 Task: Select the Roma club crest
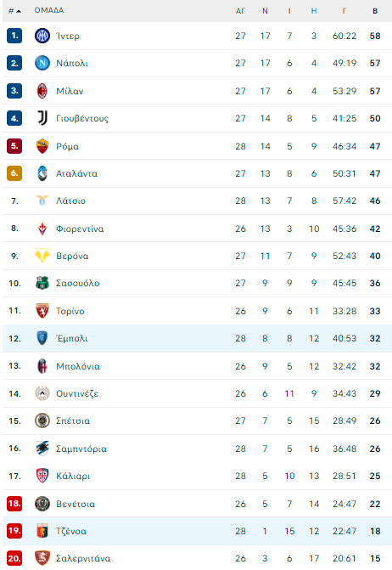pos(42,146)
